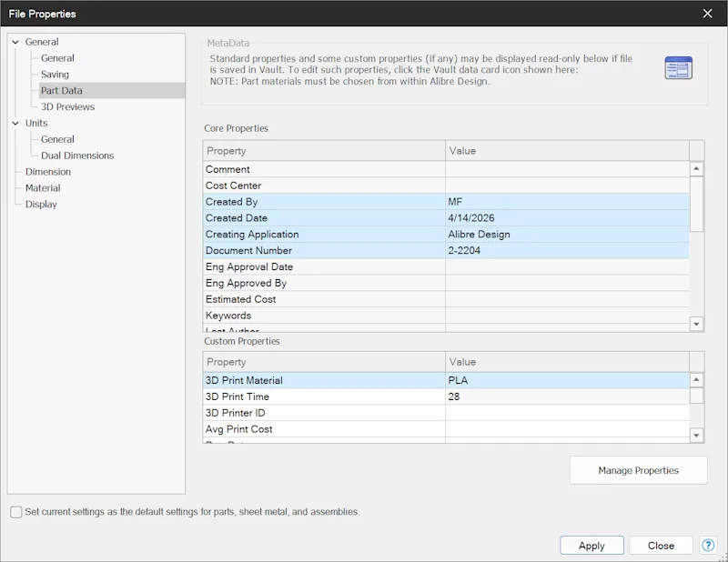Click the Custom Properties vertical scrollbar thumb
Screen dimensions: 728x562
(x=696, y=396)
